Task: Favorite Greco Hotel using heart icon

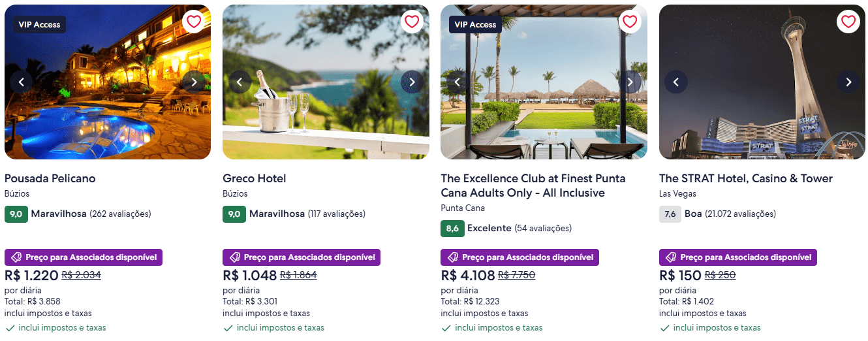Action: click(x=411, y=22)
